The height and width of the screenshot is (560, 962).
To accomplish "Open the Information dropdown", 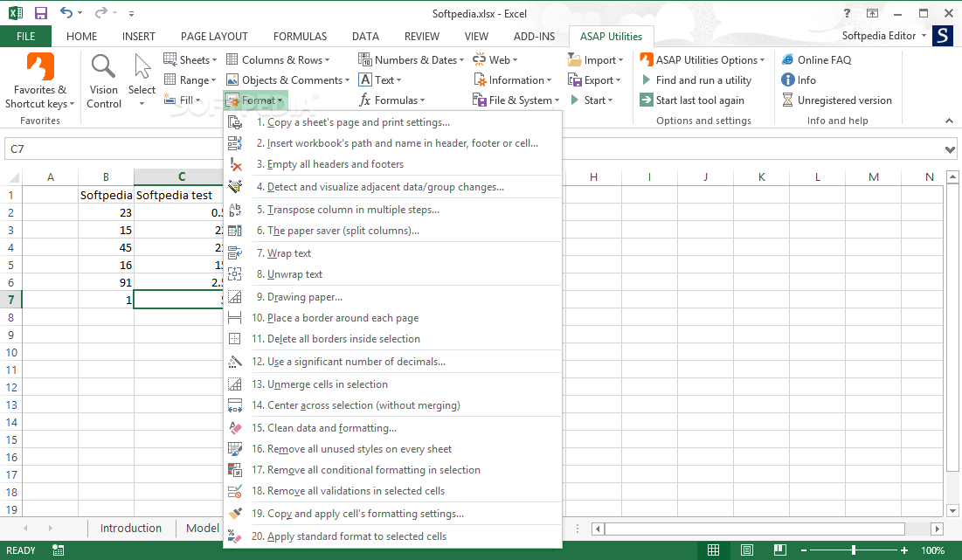I will 512,80.
